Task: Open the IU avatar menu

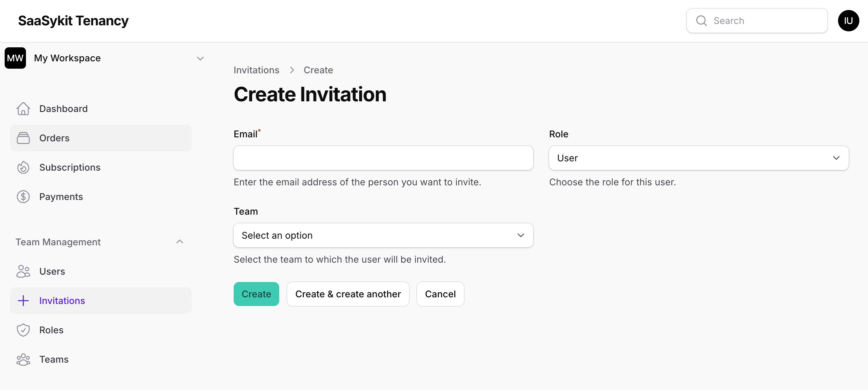Action: tap(849, 21)
